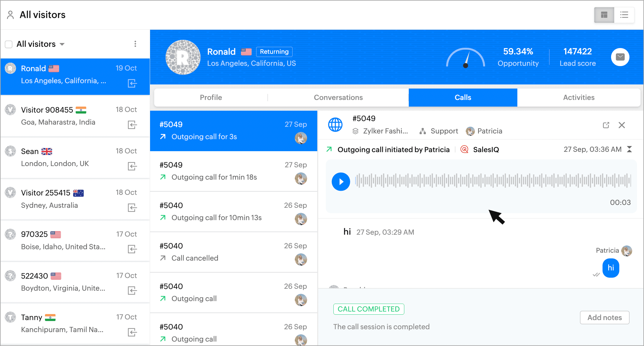
Task: Click the email envelope icon in header
Action: click(620, 57)
